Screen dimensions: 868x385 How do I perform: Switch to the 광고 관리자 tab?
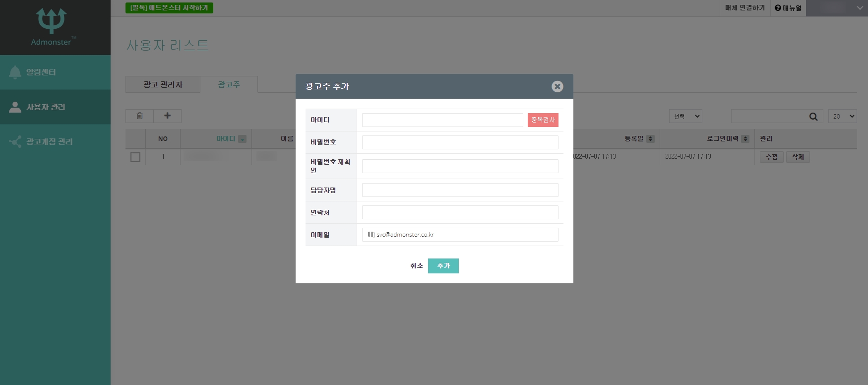click(x=163, y=85)
